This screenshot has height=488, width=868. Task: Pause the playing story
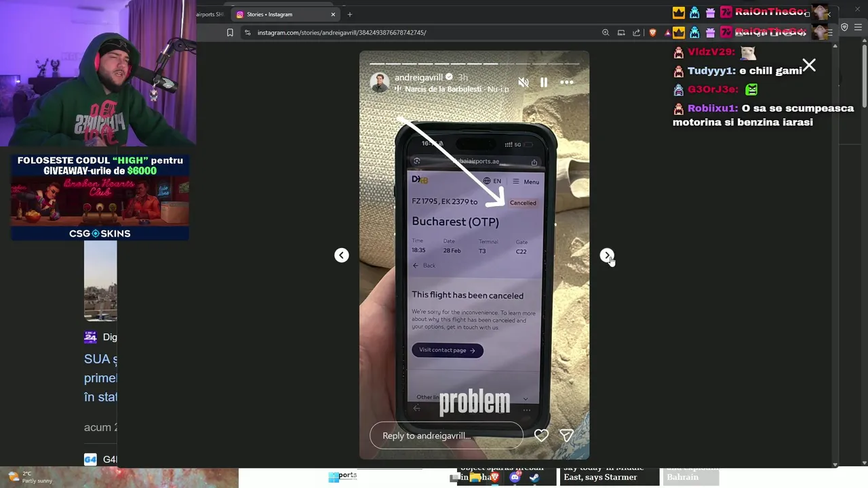point(544,83)
